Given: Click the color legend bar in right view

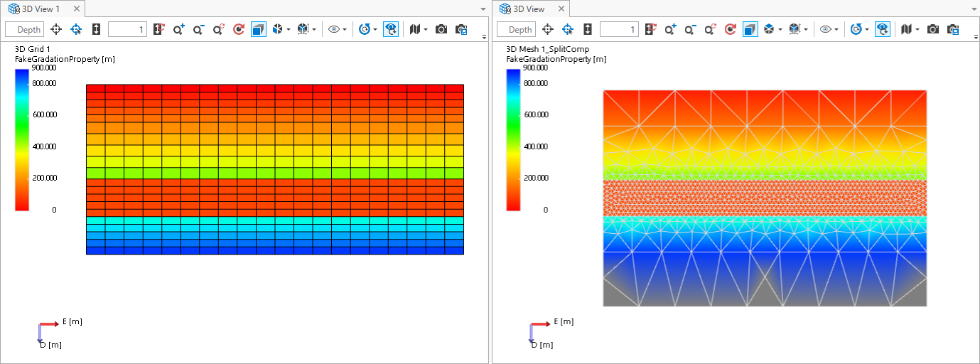Looking at the screenshot, I should [x=513, y=139].
